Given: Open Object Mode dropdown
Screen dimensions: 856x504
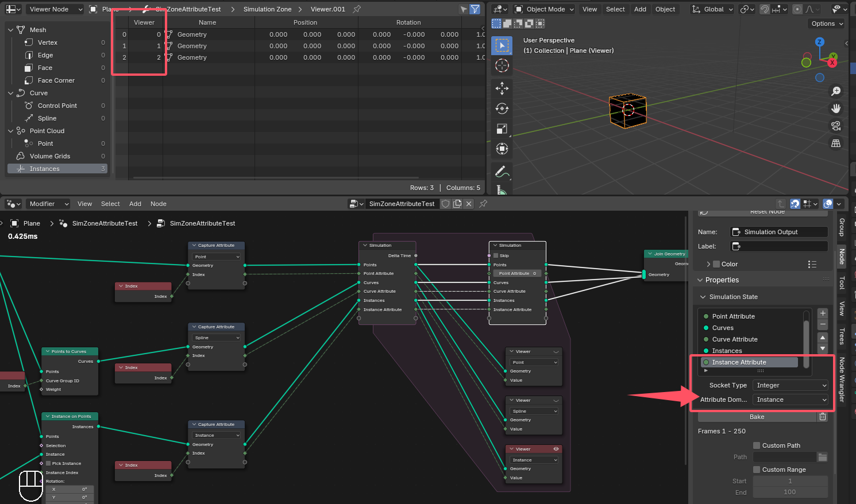Looking at the screenshot, I should tap(543, 9).
